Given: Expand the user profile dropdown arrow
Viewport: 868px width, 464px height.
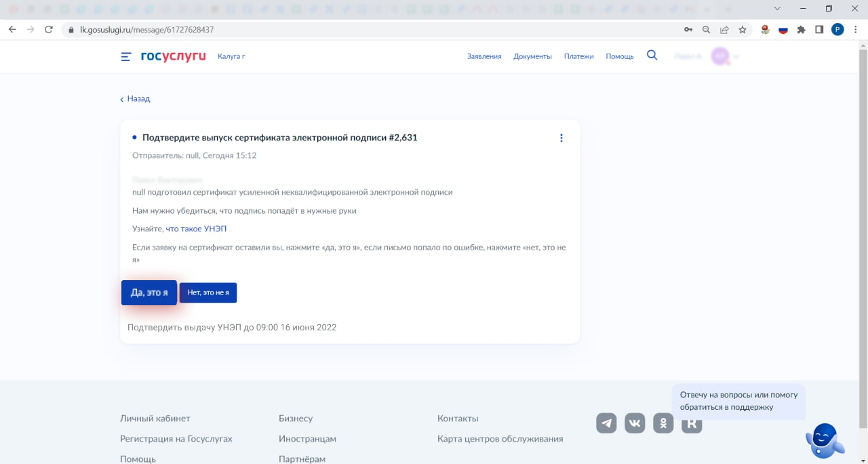Looking at the screenshot, I should [736, 57].
